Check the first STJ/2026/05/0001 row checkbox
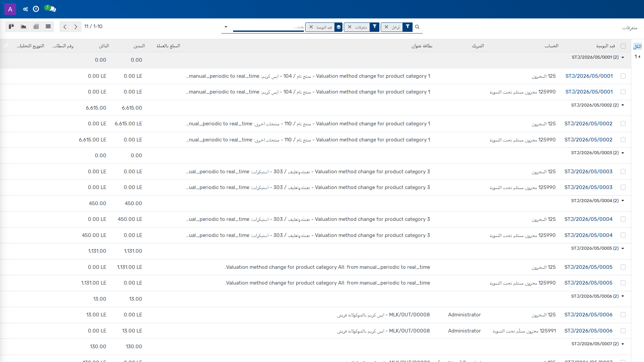Viewport: 644px width, 362px height. coord(623,76)
